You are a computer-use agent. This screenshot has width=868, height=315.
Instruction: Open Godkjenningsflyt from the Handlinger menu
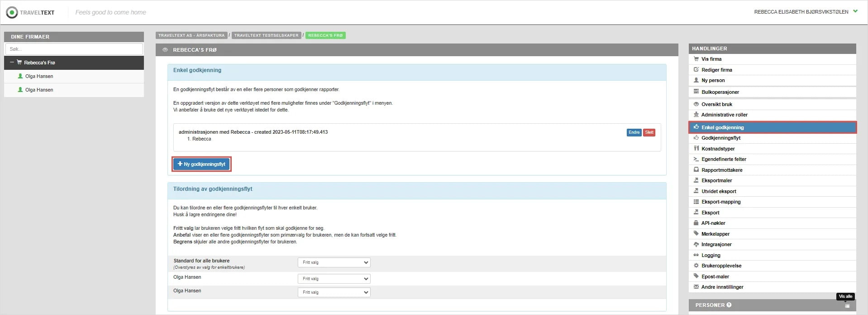click(720, 138)
